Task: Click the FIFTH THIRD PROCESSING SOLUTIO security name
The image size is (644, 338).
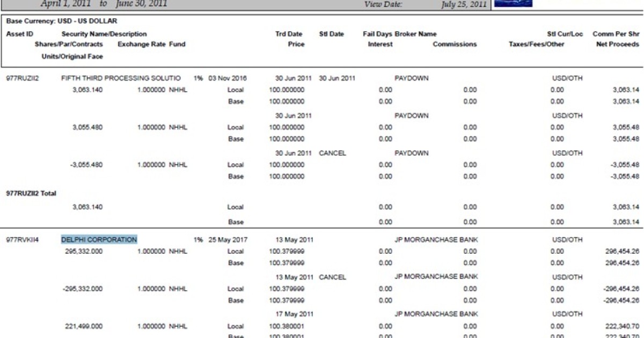Action: point(121,78)
